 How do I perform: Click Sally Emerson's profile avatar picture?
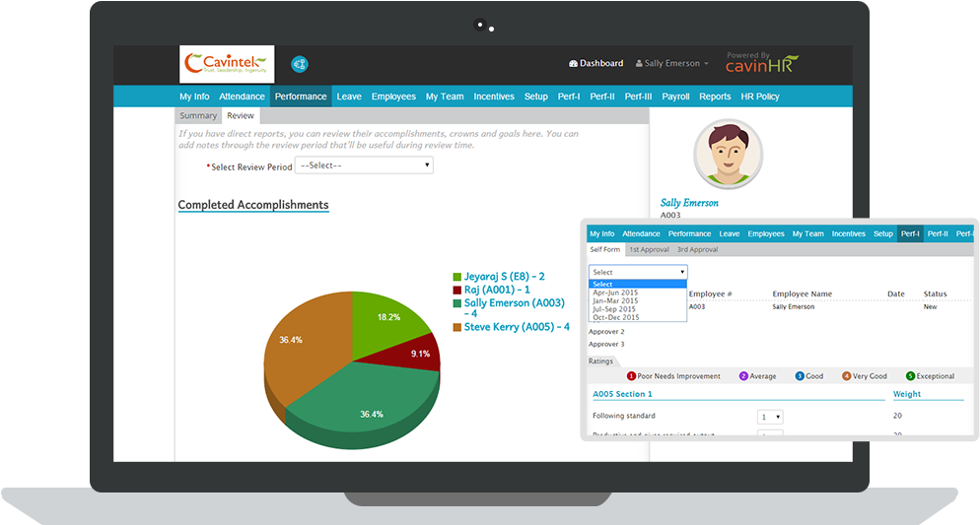(728, 155)
